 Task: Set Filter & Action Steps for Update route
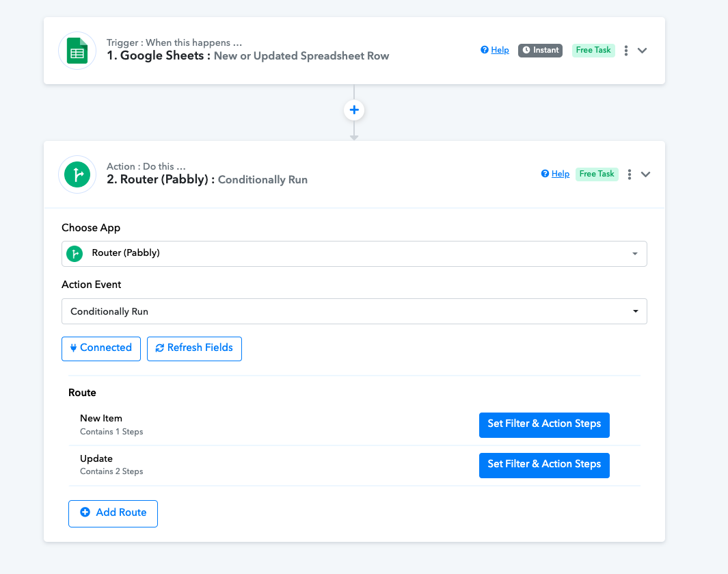(x=544, y=465)
